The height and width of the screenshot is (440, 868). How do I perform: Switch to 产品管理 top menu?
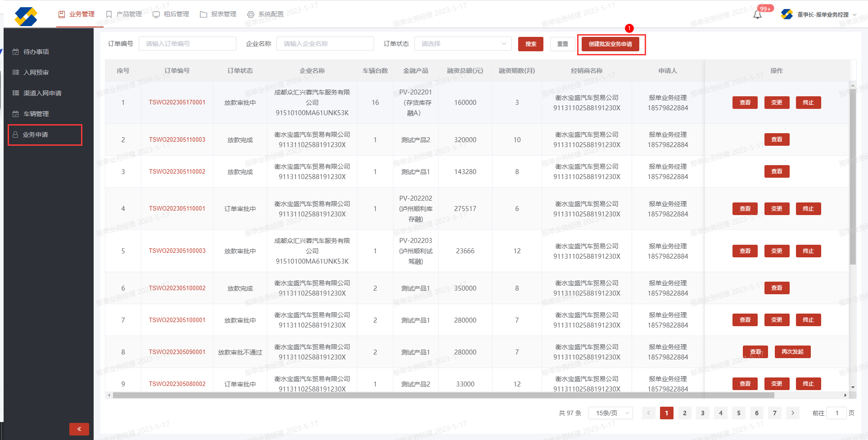pyautogui.click(x=124, y=14)
